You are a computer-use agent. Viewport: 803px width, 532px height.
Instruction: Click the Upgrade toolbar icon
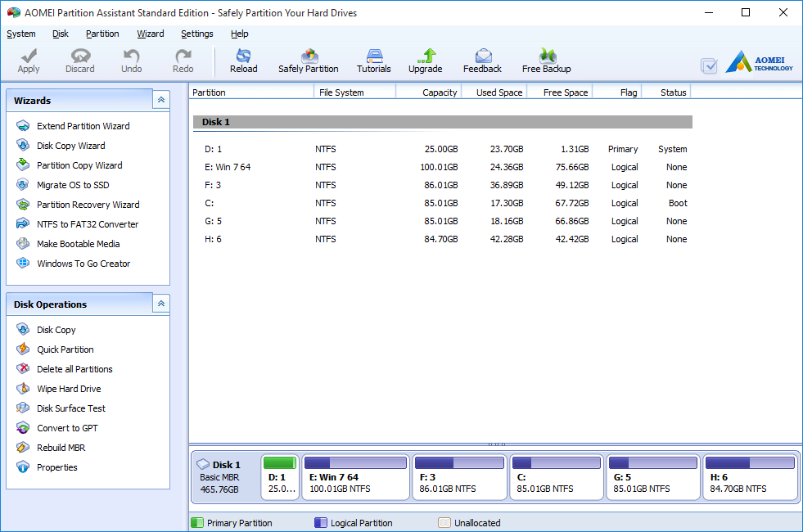pos(426,56)
